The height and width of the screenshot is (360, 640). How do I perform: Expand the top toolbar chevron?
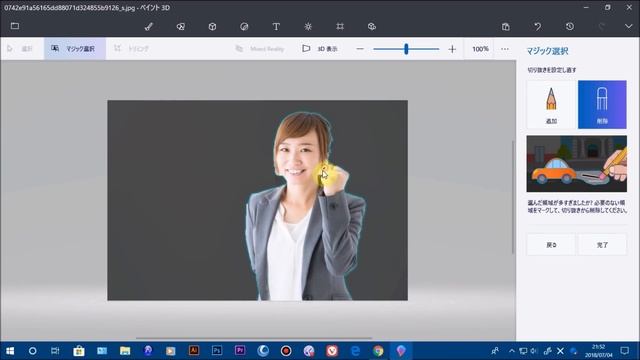629,27
